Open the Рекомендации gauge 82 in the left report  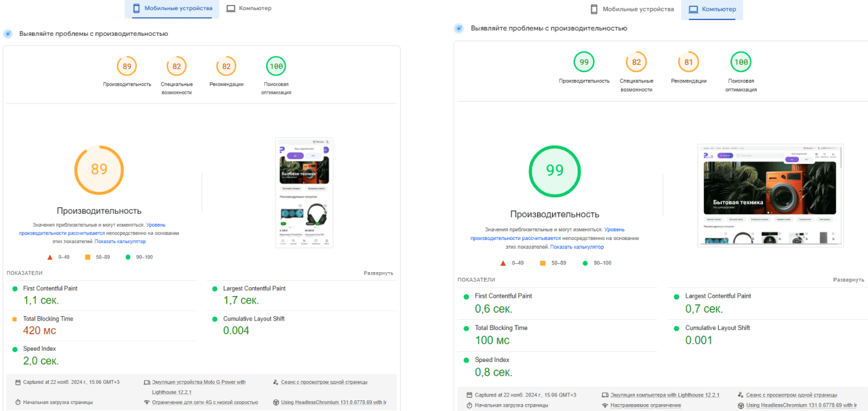pos(226,67)
